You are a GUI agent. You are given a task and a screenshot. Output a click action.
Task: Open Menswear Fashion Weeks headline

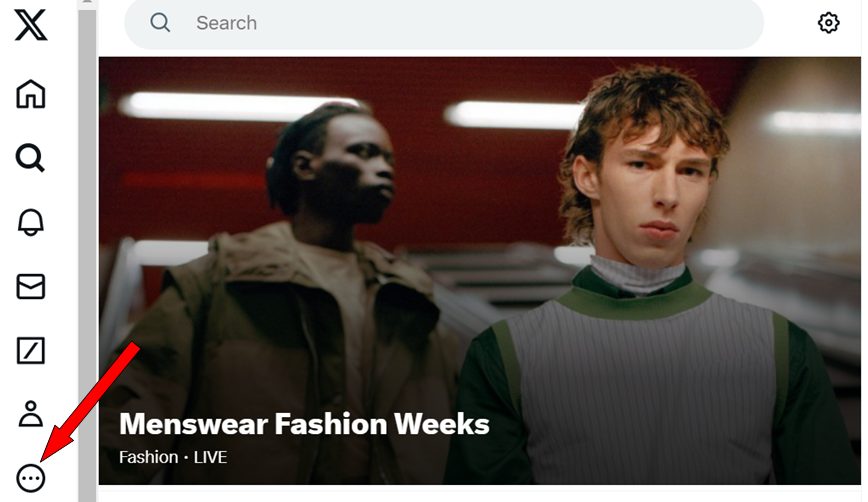[304, 424]
